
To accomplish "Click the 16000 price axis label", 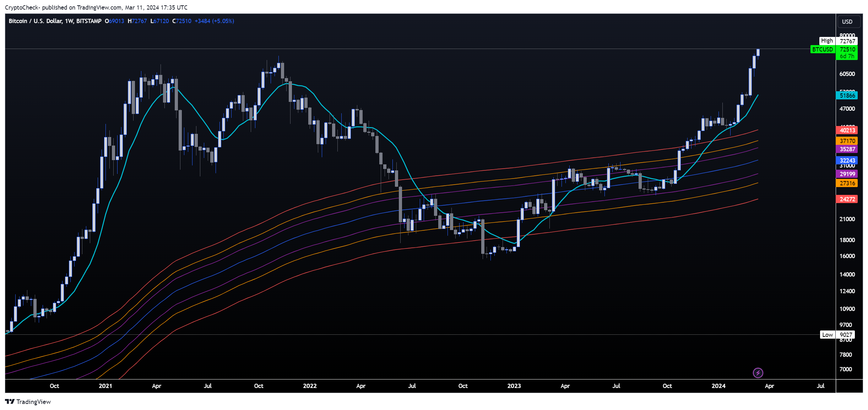I will pyautogui.click(x=847, y=256).
